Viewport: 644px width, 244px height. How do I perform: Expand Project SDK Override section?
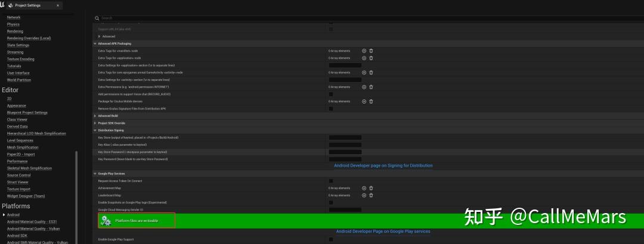tap(95, 123)
